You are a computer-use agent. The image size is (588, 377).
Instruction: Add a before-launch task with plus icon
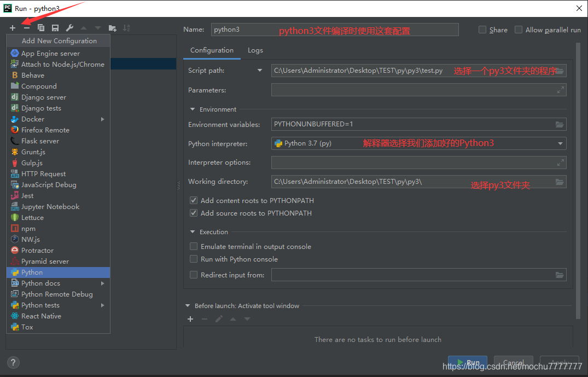coord(190,319)
